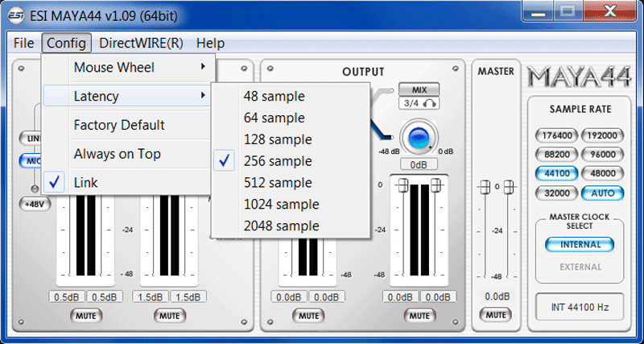Click the 0dB value box under knob
Screen dimensions: 644x344
point(419,165)
